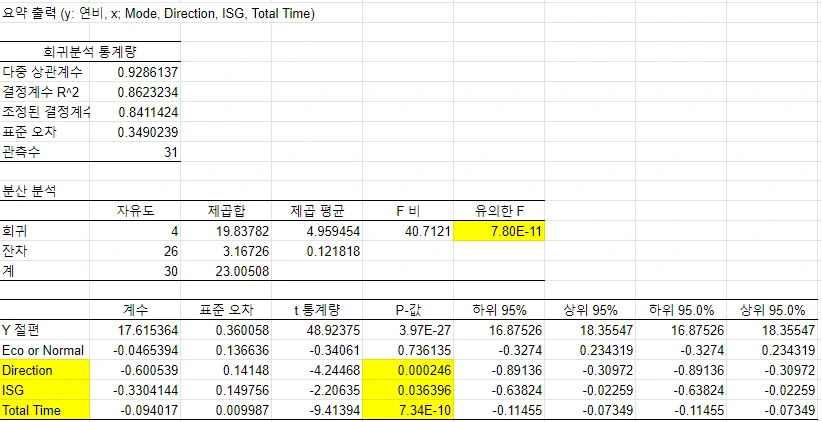Select the highlighted ISG row label

pos(45,391)
